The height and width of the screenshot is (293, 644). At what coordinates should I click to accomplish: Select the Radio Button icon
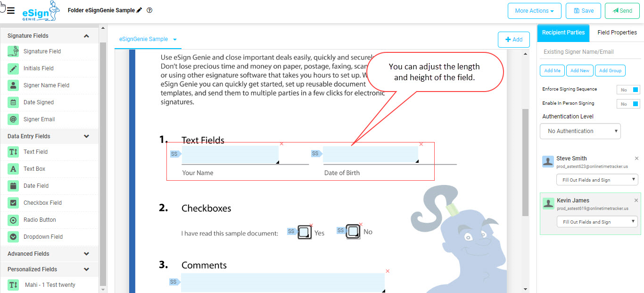13,220
